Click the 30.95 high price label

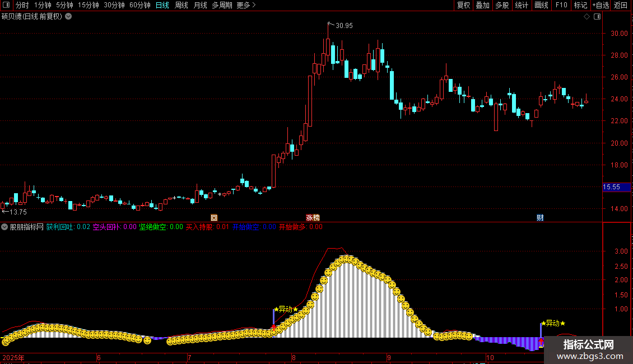tap(344, 26)
